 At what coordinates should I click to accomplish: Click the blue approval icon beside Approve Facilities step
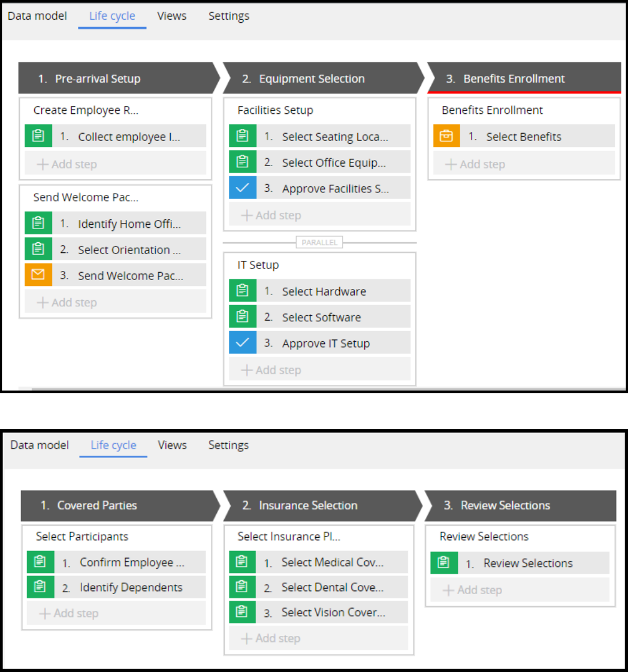243,188
